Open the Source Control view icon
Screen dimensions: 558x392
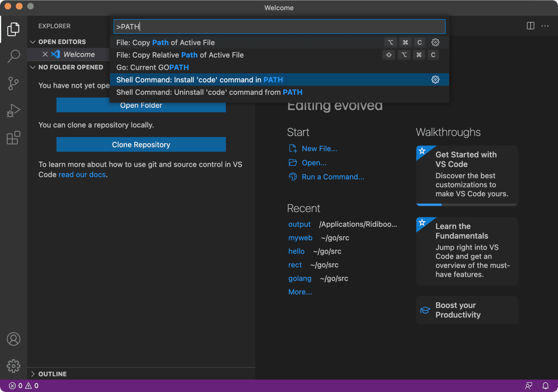(13, 83)
